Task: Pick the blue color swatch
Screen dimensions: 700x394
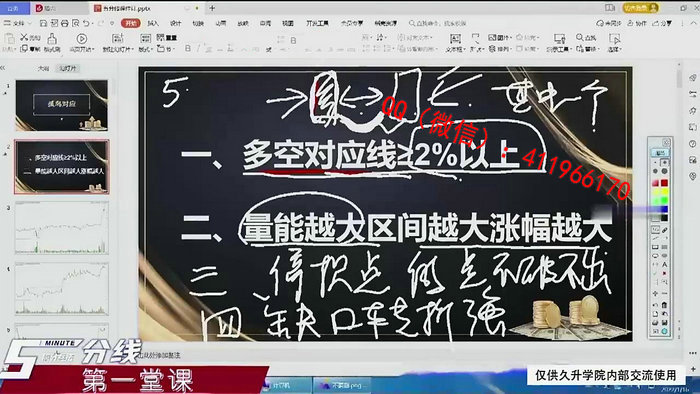Action: (664, 209)
